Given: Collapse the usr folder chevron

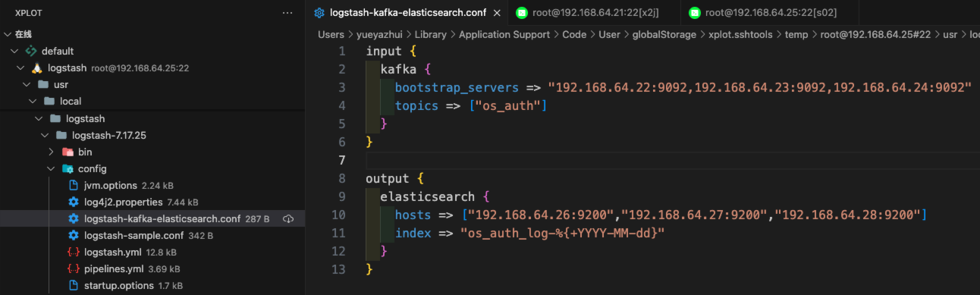Looking at the screenshot, I should (26, 84).
